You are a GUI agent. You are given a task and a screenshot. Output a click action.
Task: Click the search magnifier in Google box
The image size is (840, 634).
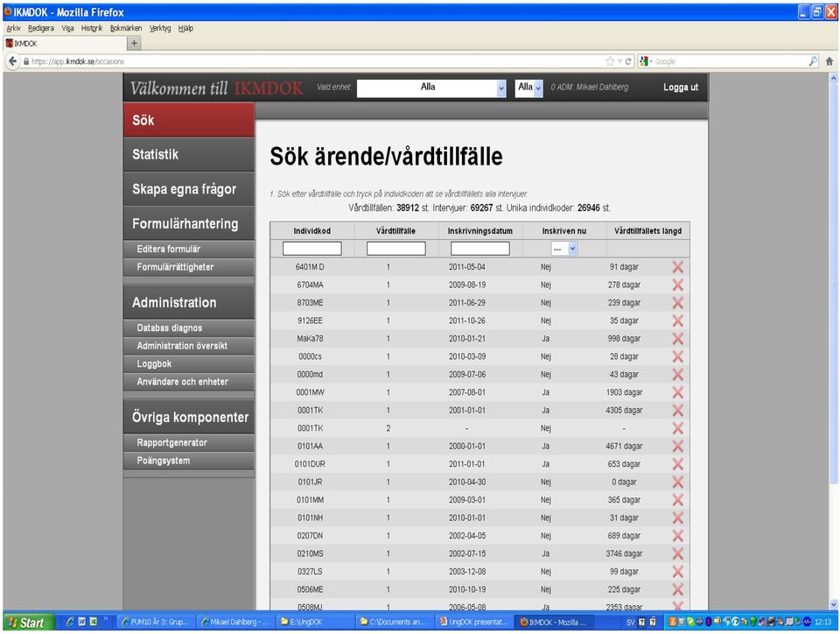[x=813, y=61]
